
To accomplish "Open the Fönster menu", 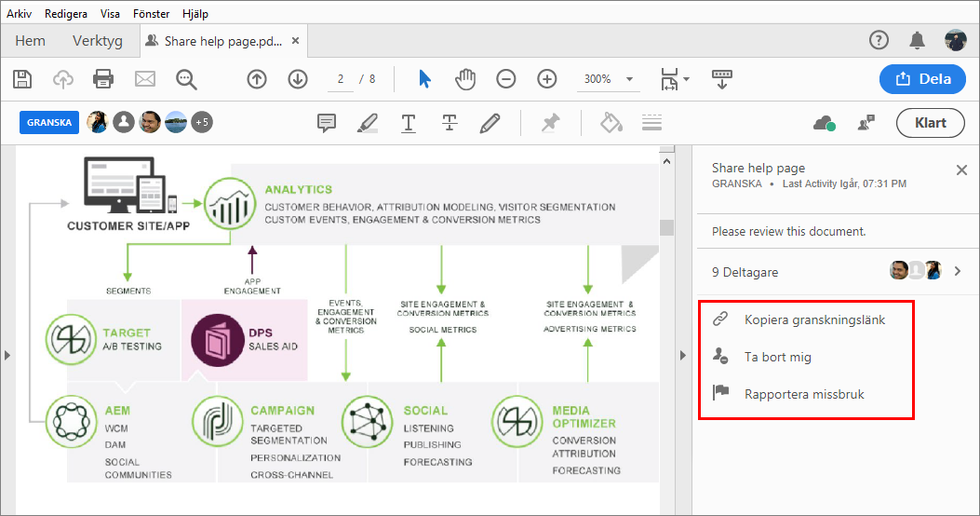I will click(x=152, y=13).
